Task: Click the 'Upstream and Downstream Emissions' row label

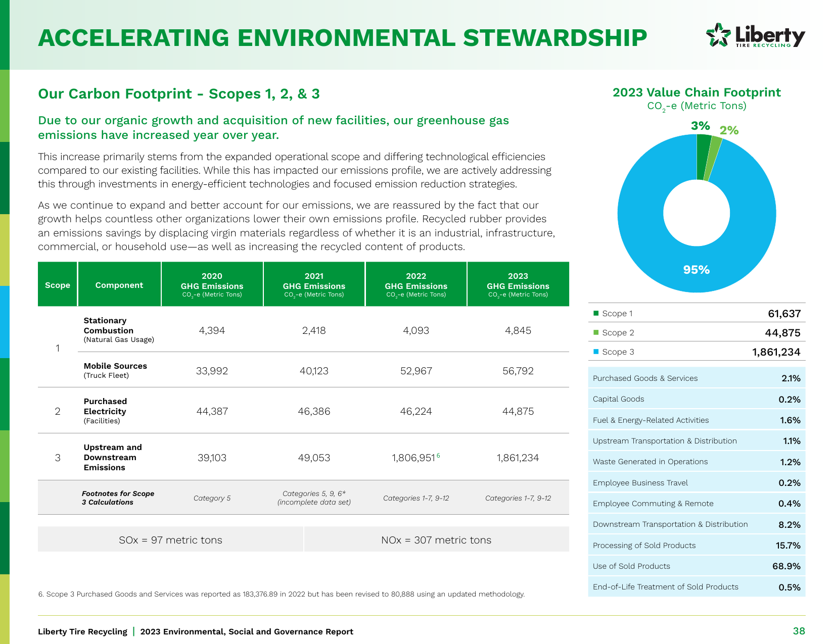Action: 113,457
